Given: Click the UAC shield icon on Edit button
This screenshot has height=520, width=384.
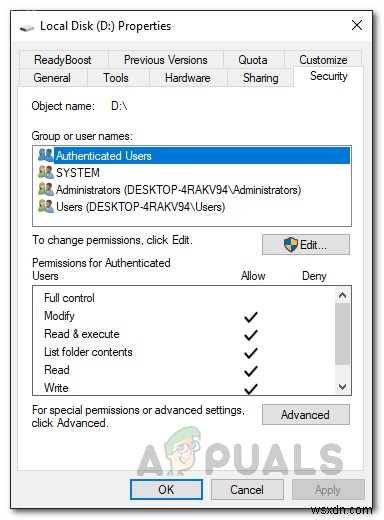Looking at the screenshot, I should (290, 245).
